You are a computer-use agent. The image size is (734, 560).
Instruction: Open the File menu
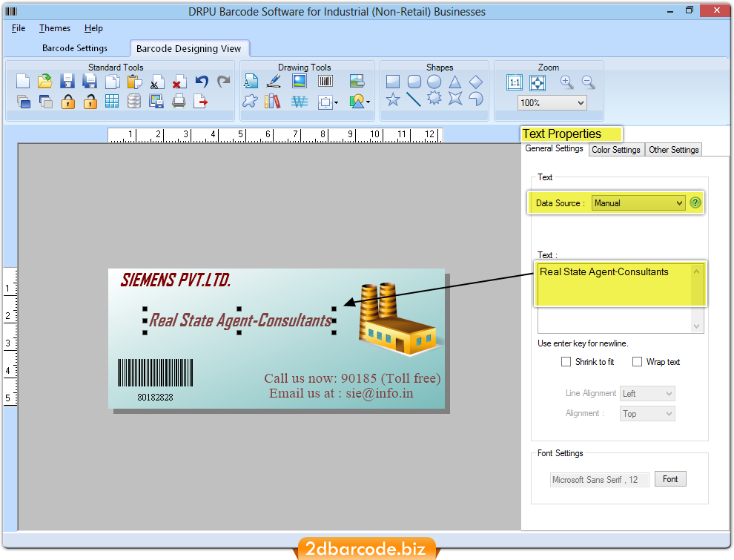[x=19, y=28]
